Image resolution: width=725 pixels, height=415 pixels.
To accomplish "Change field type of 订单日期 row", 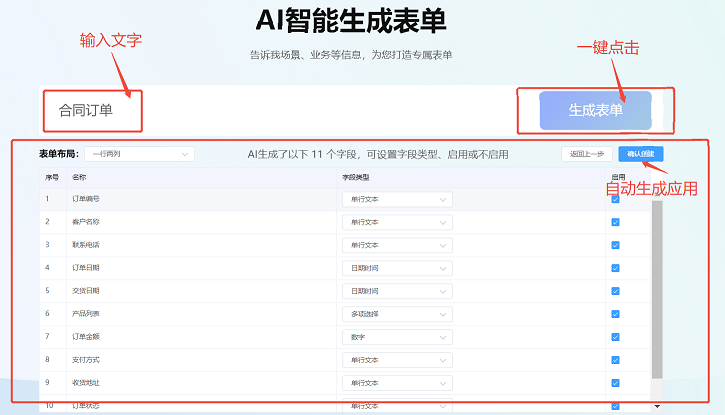I will (x=396, y=268).
